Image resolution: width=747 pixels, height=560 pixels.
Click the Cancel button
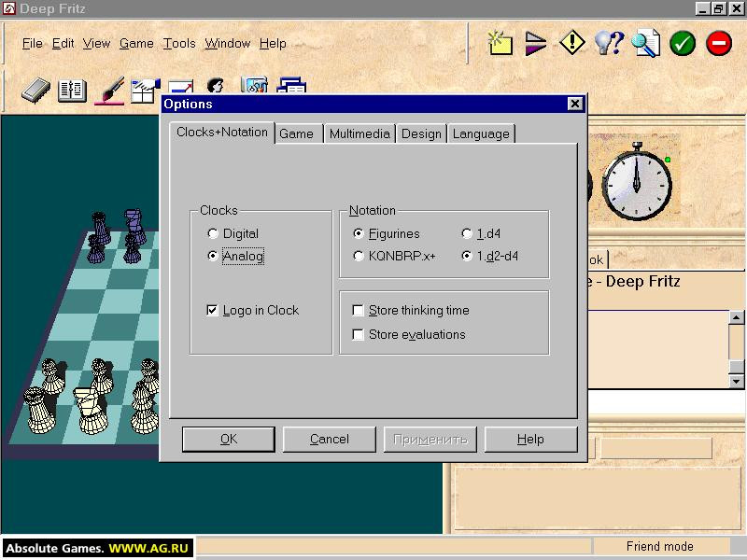(330, 439)
